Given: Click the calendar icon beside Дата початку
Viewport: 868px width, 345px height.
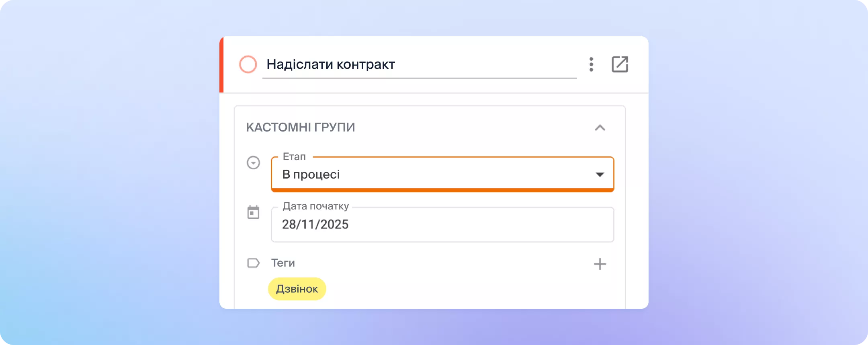Looking at the screenshot, I should tap(254, 213).
